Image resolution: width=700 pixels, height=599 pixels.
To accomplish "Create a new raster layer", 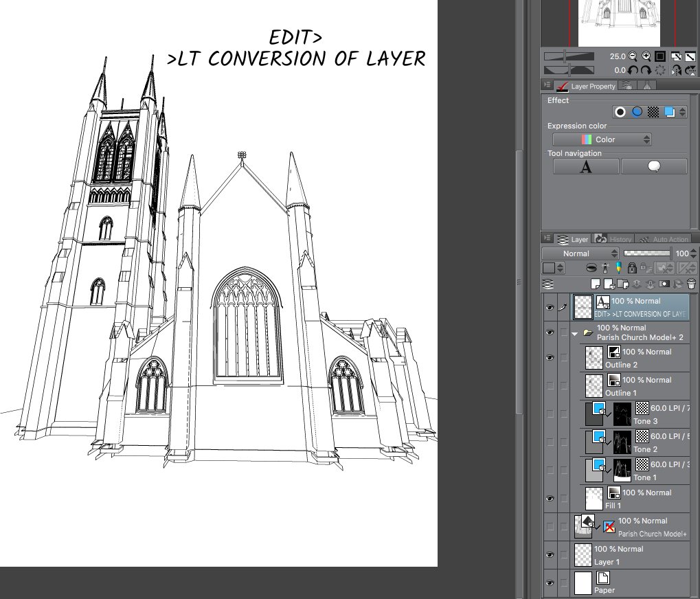I will coord(596,284).
